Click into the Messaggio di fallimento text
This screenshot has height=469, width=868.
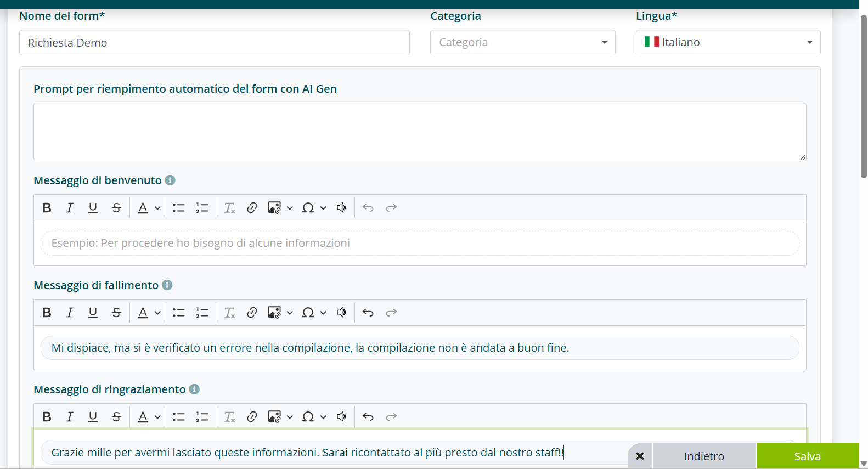click(420, 348)
